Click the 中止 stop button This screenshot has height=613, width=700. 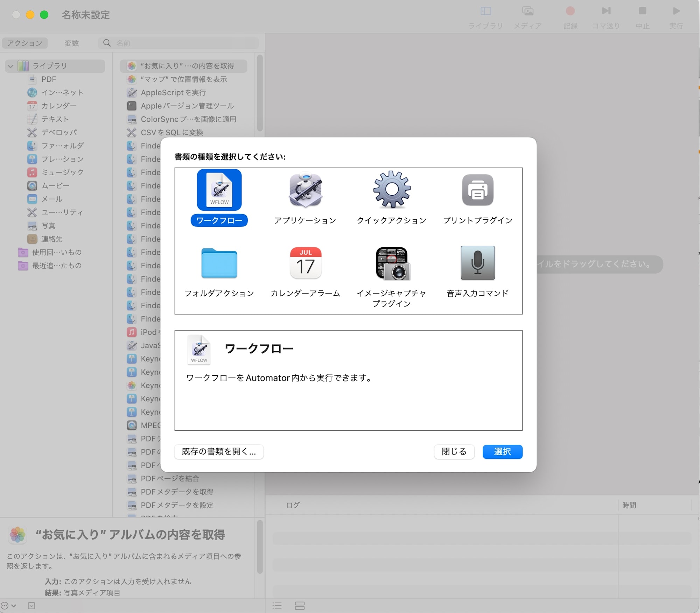[642, 11]
